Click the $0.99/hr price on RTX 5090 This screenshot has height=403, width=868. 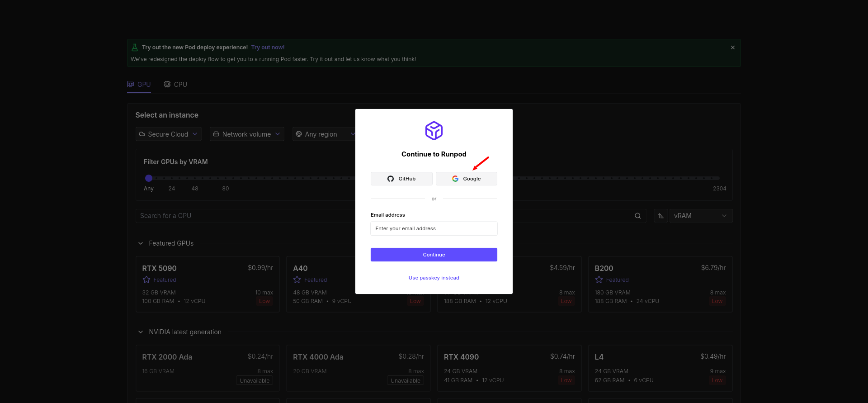(260, 268)
